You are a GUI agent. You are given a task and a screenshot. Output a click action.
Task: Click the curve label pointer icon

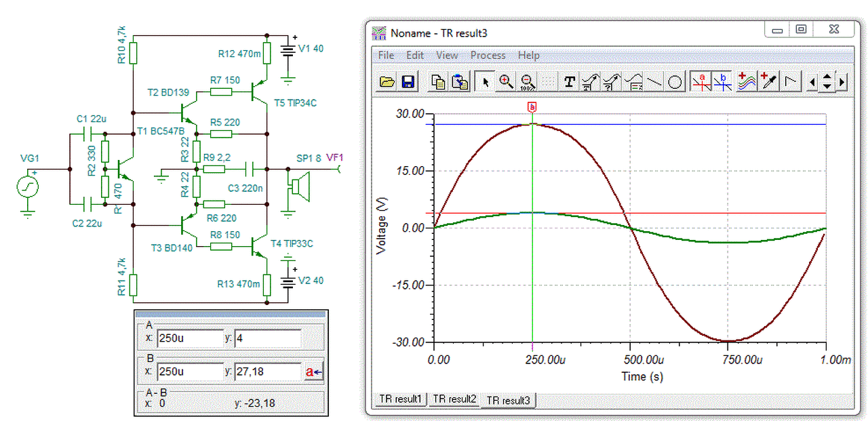(x=591, y=82)
